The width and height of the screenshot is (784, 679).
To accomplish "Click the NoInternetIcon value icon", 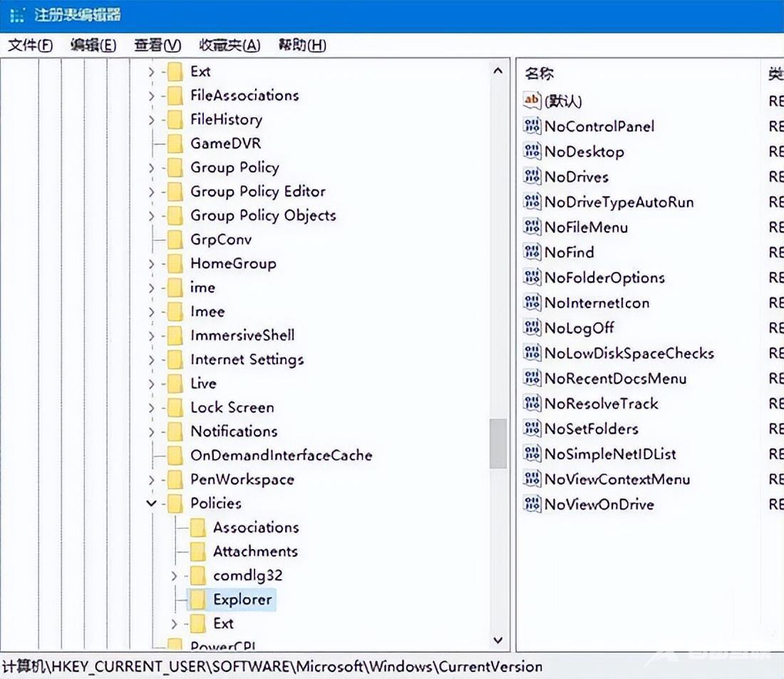I will [x=532, y=302].
